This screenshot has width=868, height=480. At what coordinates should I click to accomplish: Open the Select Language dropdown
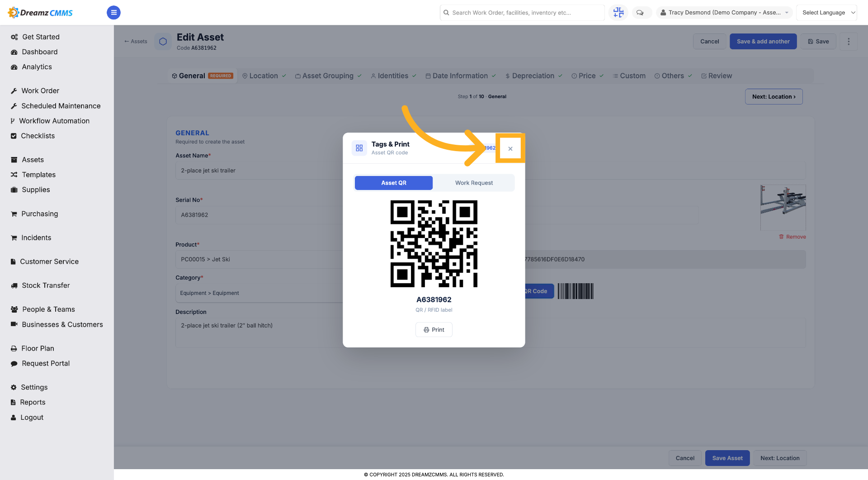pos(826,13)
